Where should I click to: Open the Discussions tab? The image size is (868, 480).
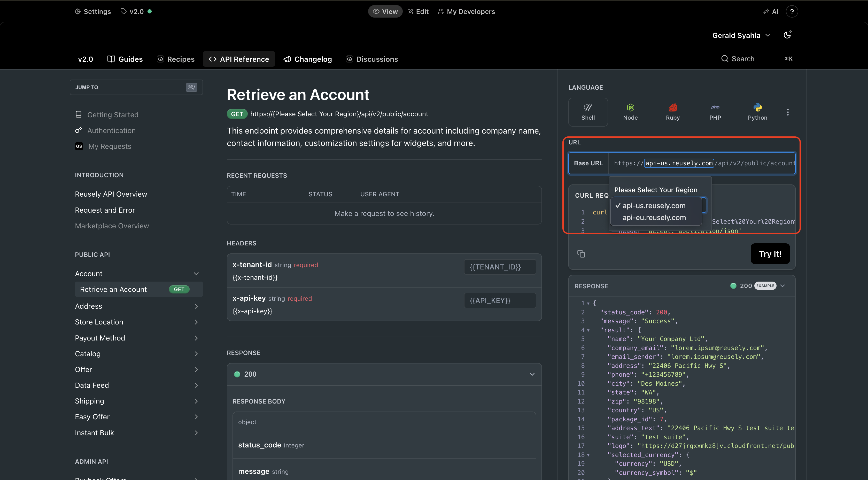[372, 59]
